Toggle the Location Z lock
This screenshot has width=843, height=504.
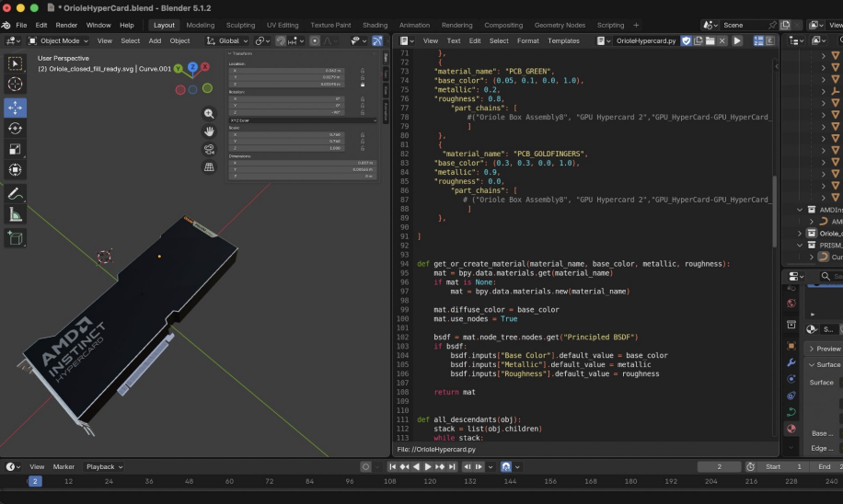363,85
